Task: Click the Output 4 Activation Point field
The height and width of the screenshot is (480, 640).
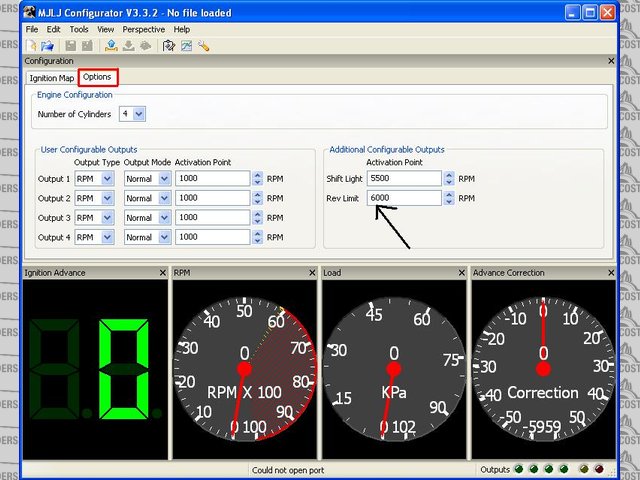Action: coord(211,237)
